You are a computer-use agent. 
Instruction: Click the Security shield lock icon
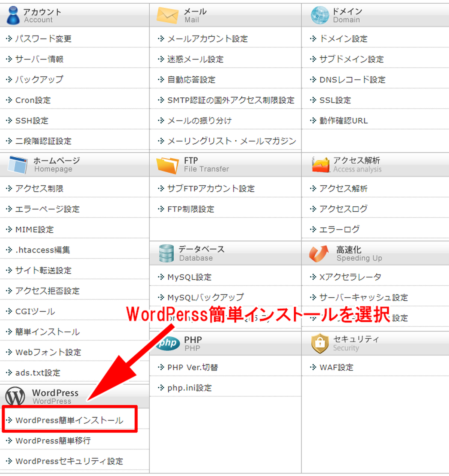click(x=320, y=343)
